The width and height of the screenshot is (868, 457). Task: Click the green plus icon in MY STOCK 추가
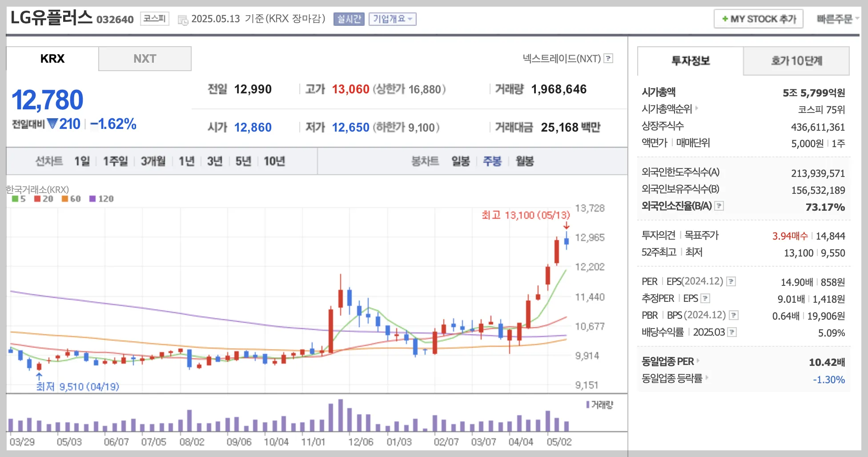tap(725, 19)
